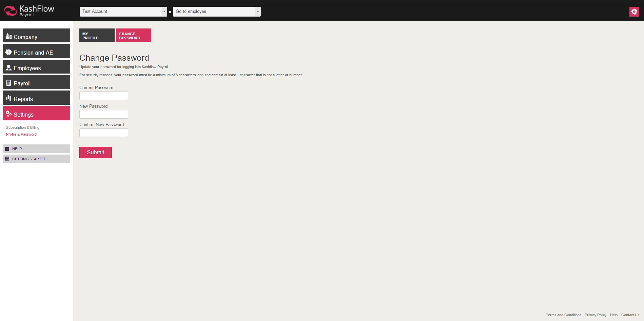Screen dimensions: 644x321
Task: Click the Reports bar chart icon
Action: [x=9, y=98]
